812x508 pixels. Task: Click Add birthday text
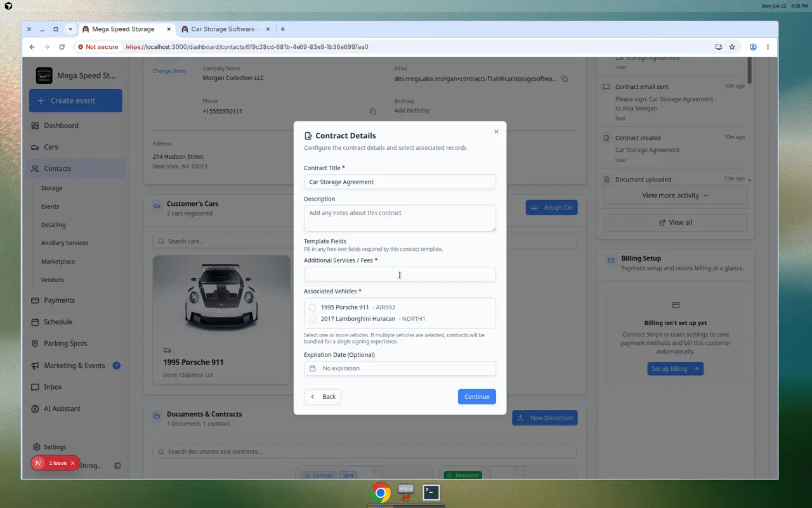point(412,110)
